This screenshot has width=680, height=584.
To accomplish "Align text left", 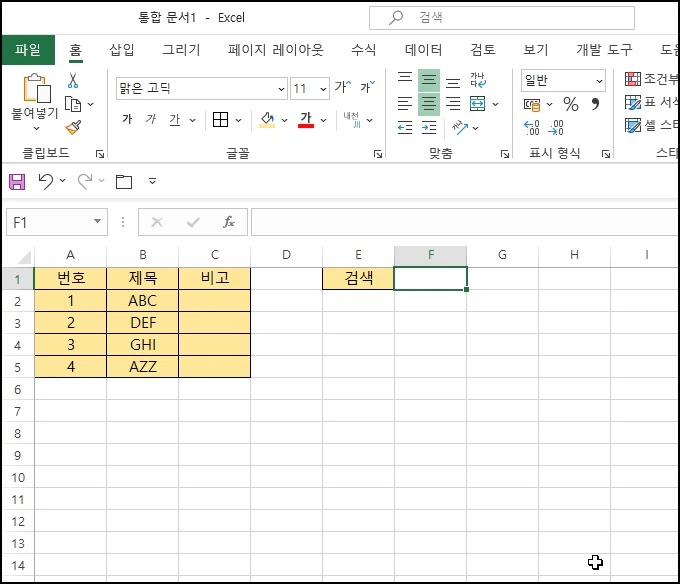I will (405, 104).
